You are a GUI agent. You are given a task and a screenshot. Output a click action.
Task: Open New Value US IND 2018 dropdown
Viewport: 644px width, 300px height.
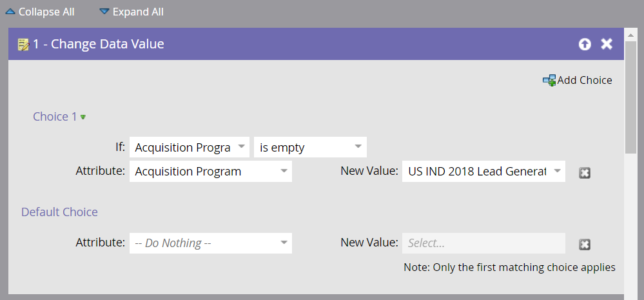pyautogui.click(x=483, y=172)
